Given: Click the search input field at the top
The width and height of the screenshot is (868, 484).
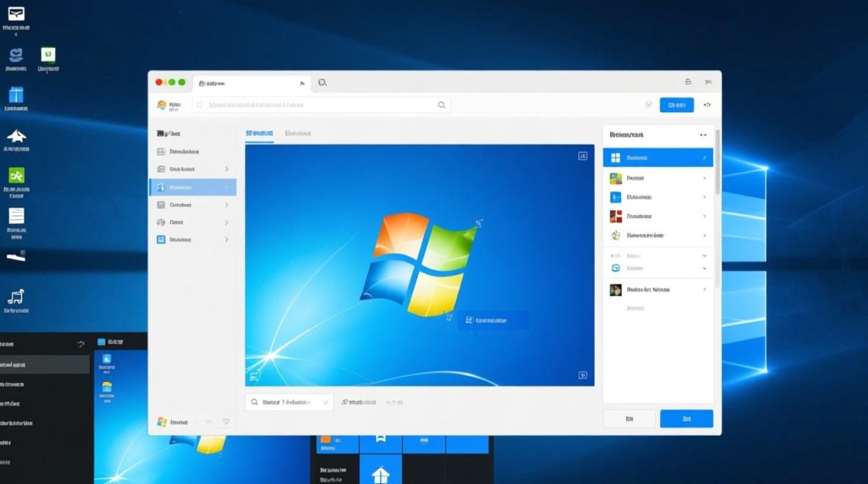Looking at the screenshot, I should click(321, 105).
